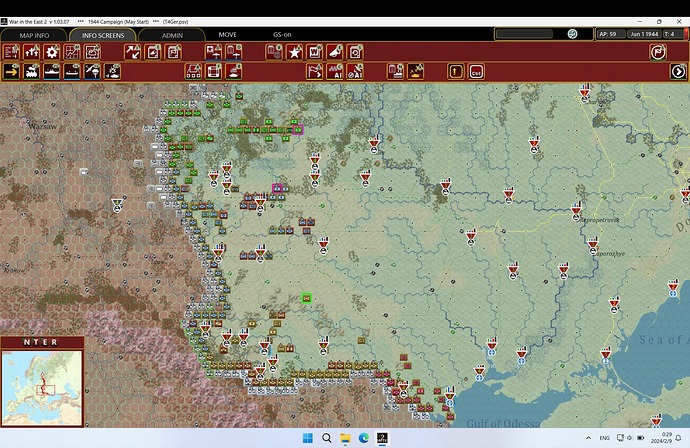Open the save game disk icon

(355, 52)
